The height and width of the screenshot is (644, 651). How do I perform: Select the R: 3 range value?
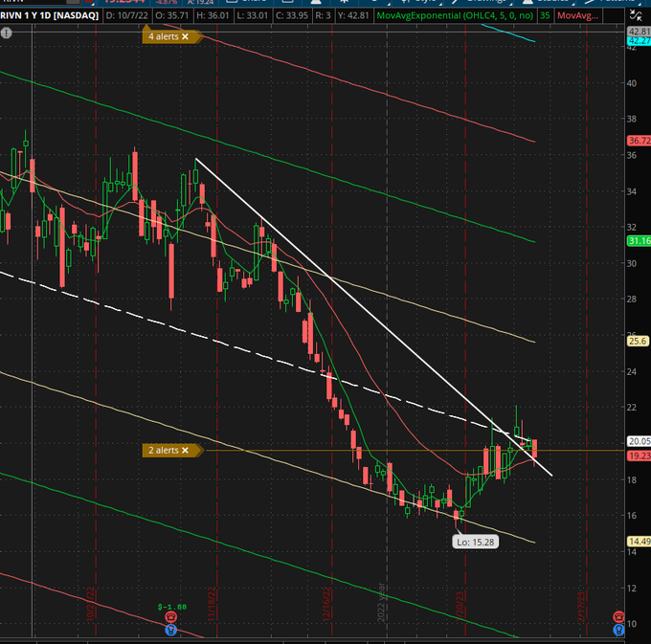(323, 15)
